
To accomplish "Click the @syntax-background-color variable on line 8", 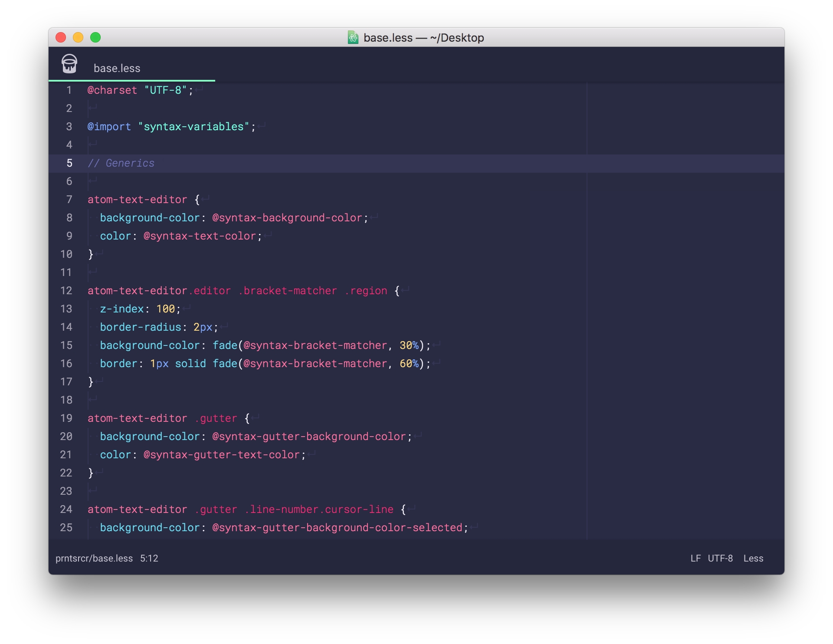I will pyautogui.click(x=287, y=218).
